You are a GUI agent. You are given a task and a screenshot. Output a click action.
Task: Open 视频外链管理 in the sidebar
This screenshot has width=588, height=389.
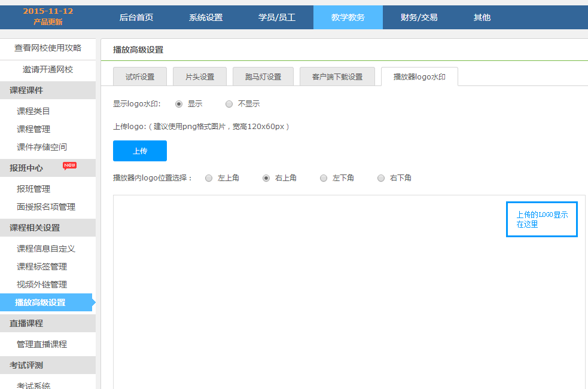point(42,284)
